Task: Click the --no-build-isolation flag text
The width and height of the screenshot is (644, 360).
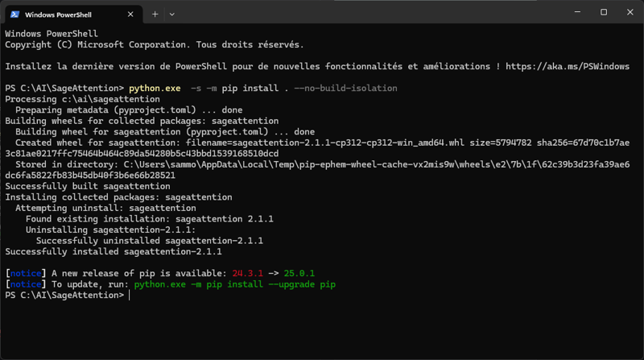Action: [345, 89]
